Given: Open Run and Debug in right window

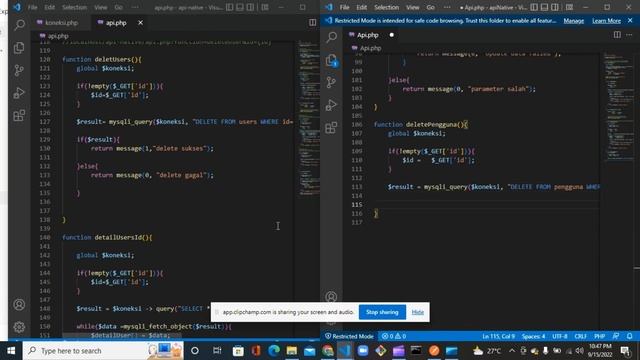Looking at the screenshot, I should click(x=331, y=105).
